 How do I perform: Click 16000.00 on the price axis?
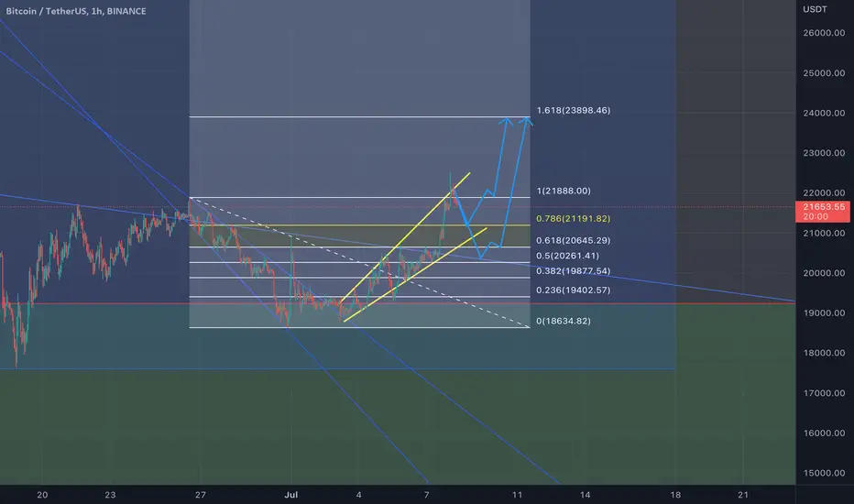pos(824,433)
